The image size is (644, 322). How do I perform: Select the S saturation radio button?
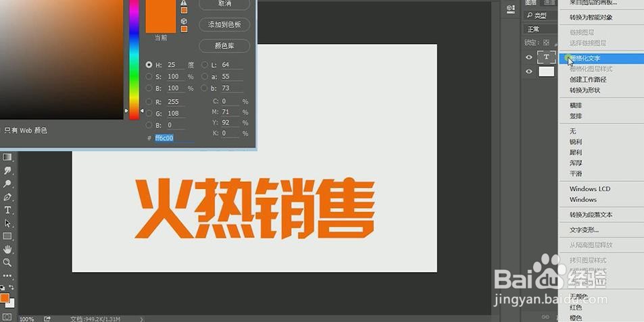(149, 77)
